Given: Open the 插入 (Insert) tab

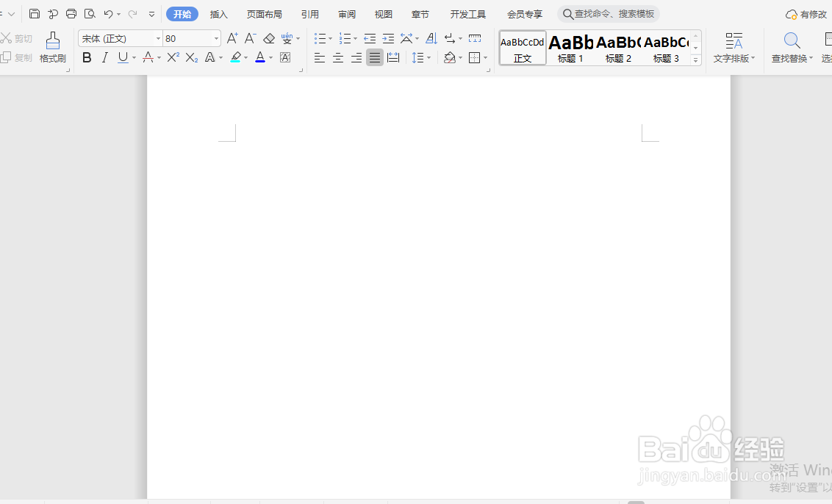Looking at the screenshot, I should coord(218,14).
